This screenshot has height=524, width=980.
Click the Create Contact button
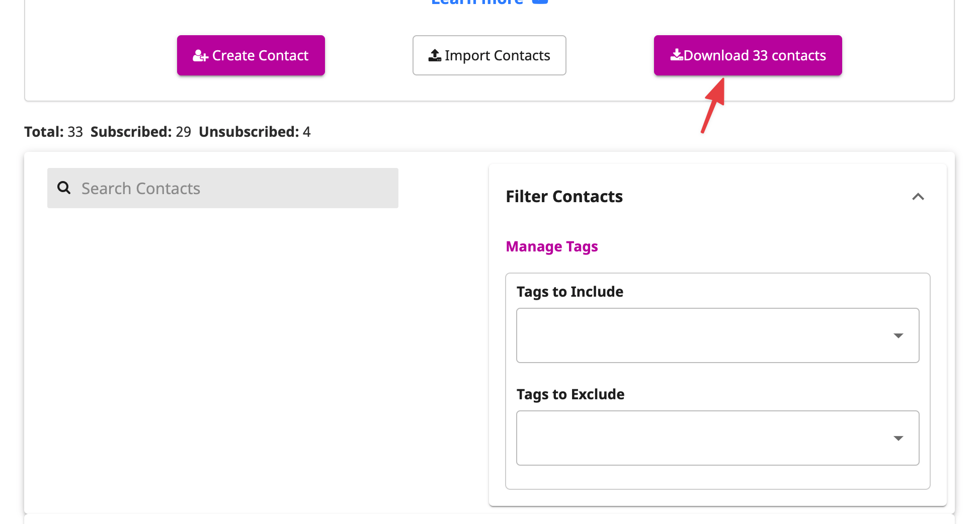251,55
